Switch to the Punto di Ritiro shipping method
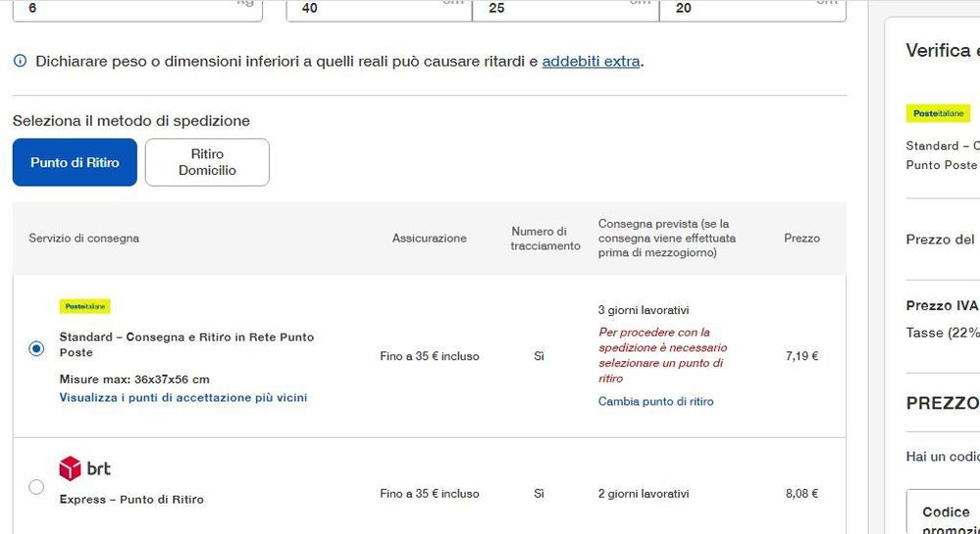This screenshot has height=534, width=980. (x=75, y=163)
